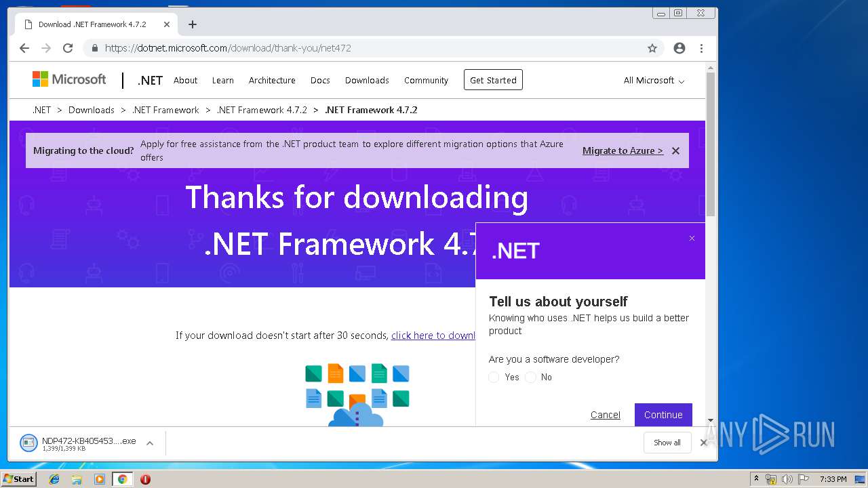Viewport: 868px width, 488px height.
Task: Reload the current page
Action: (68, 48)
